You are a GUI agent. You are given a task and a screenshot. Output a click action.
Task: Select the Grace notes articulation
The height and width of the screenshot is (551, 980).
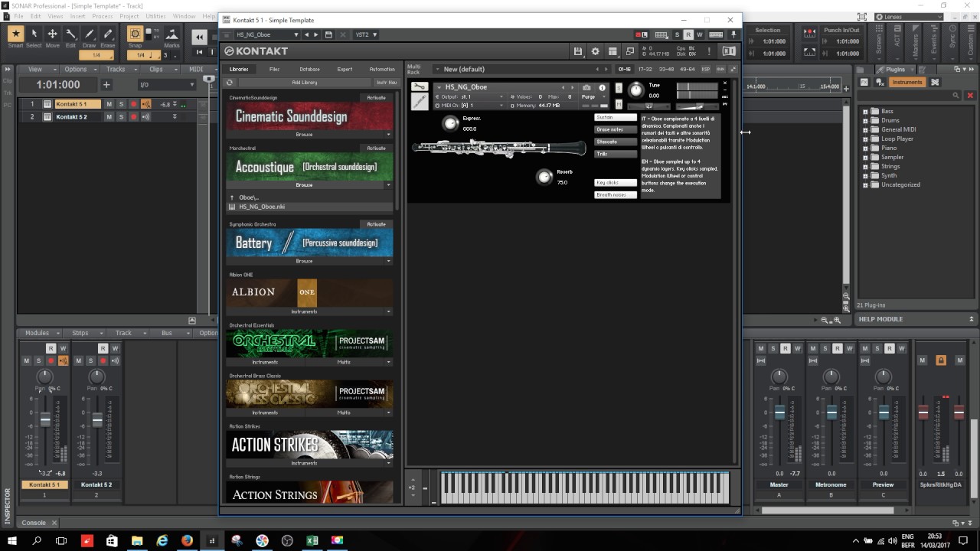pyautogui.click(x=616, y=129)
